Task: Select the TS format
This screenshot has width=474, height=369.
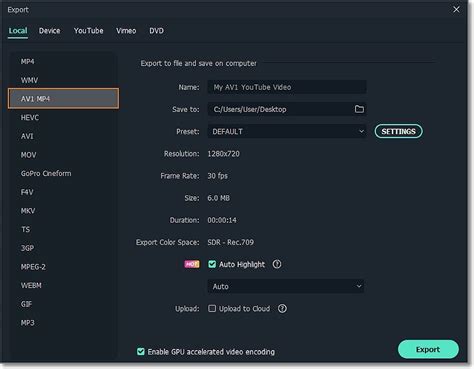Action: pos(25,229)
